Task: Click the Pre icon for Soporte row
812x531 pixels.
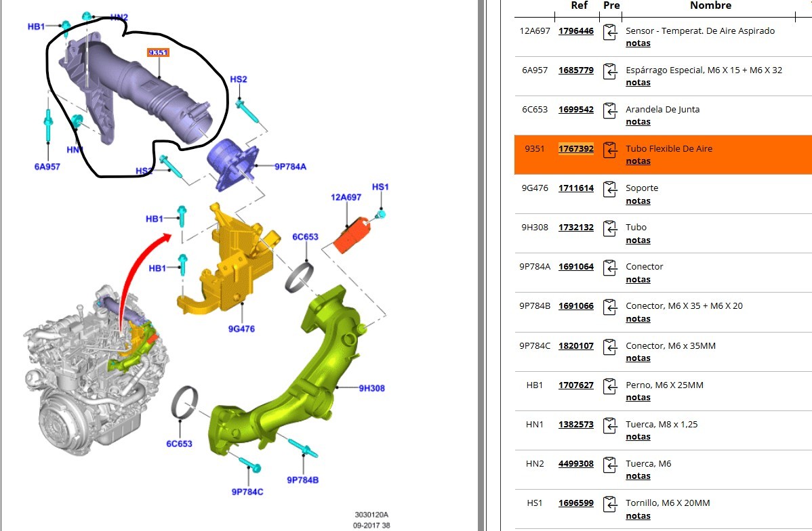Action: 611,189
